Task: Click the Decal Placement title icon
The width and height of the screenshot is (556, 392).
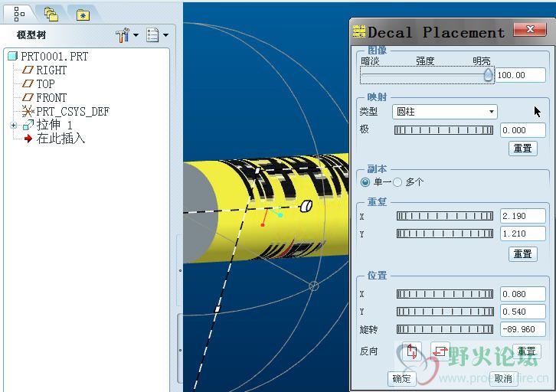Action: click(x=359, y=32)
